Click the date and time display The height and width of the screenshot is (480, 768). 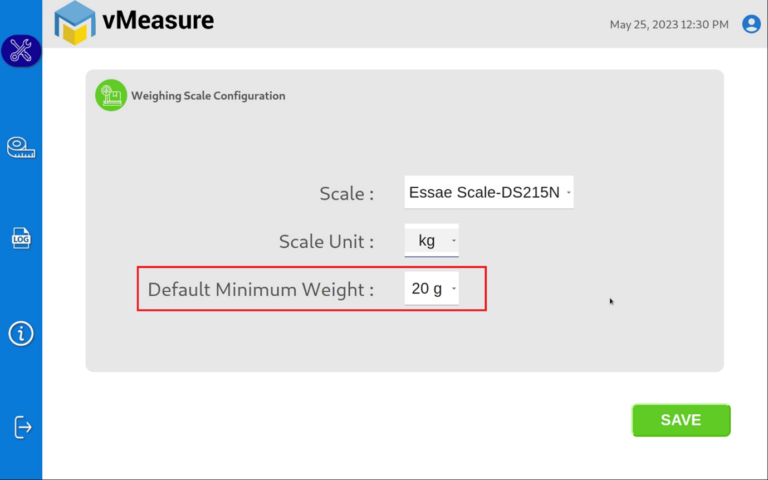pos(669,25)
